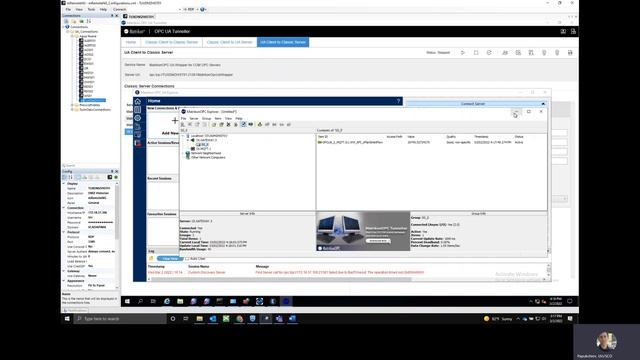Click the gear icon in UA Explorer sidebar
This screenshot has width=640, height=360.
click(x=138, y=118)
